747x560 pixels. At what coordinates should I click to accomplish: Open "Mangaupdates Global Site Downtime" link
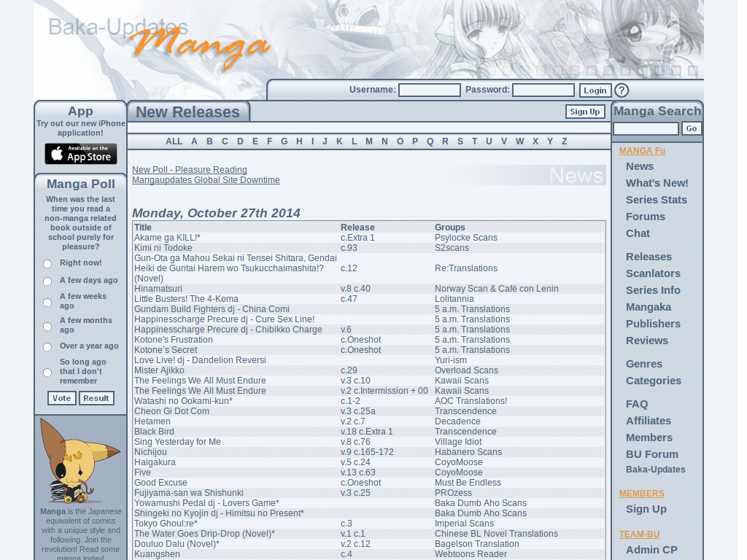pyautogui.click(x=206, y=179)
